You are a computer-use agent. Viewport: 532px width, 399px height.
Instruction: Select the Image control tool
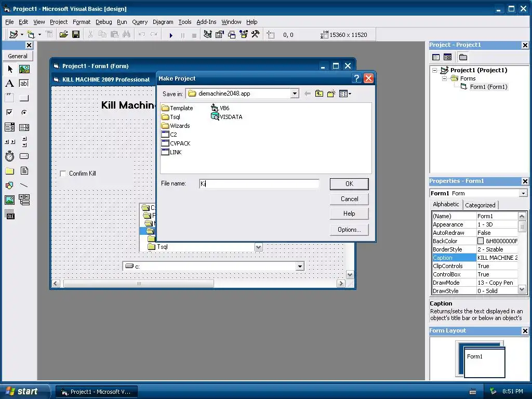click(10, 200)
